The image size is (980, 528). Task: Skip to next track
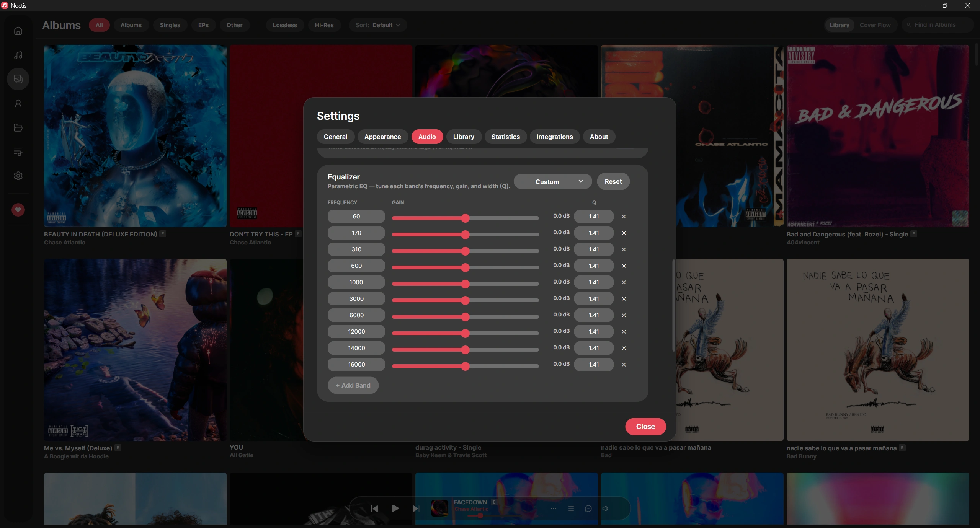[416, 508]
